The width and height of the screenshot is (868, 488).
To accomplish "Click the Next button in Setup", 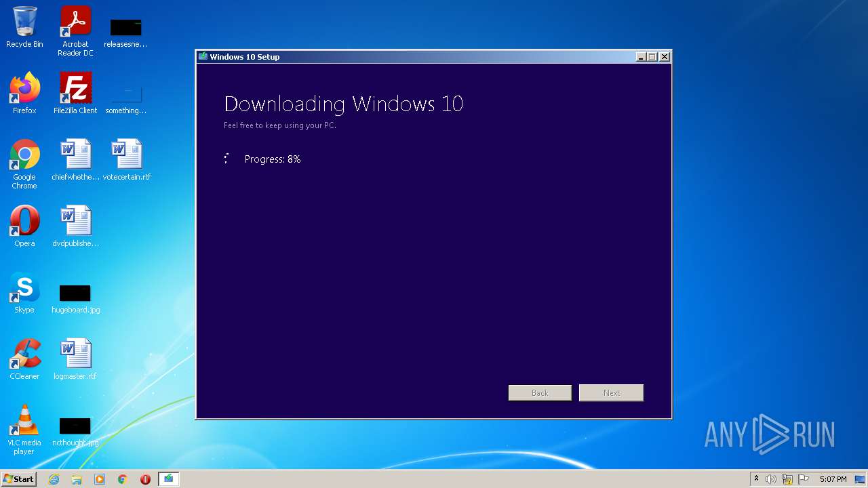I will tap(611, 393).
